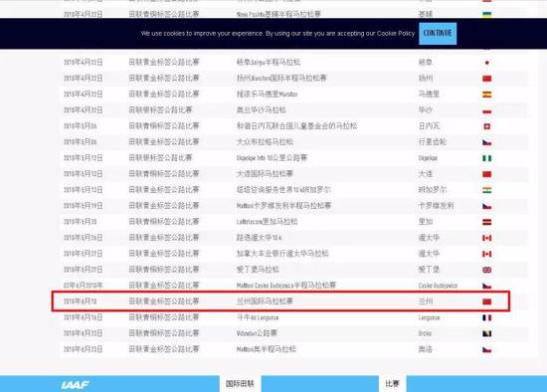Select Lattelecom 里加马拉松 race name

point(268,222)
